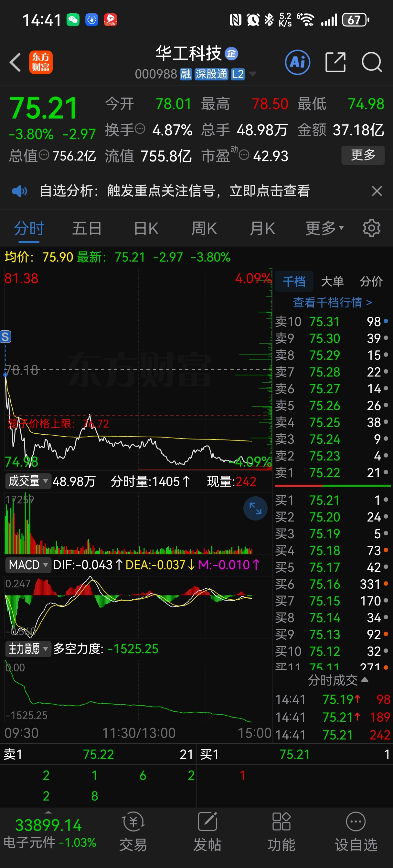
Task: Tap the 企 badge next to 华工科技
Action: [x=231, y=54]
